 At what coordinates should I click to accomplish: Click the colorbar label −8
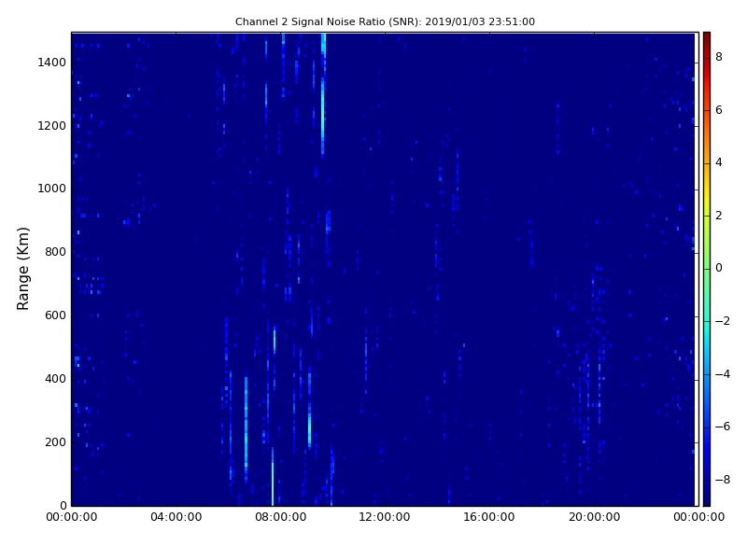click(722, 480)
